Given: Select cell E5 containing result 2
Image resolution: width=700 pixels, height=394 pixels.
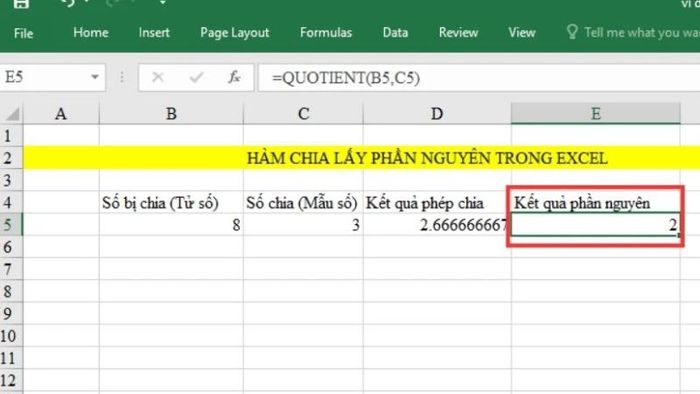Looking at the screenshot, I should click(596, 224).
